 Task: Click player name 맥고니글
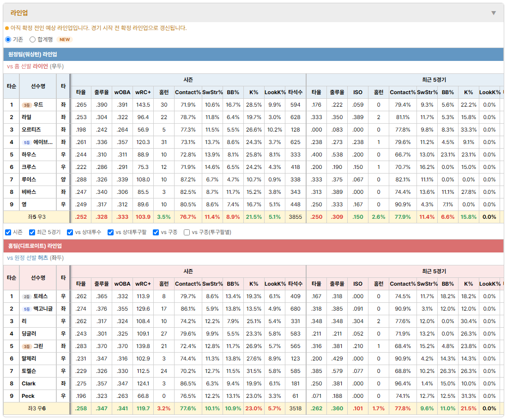tap(43, 309)
